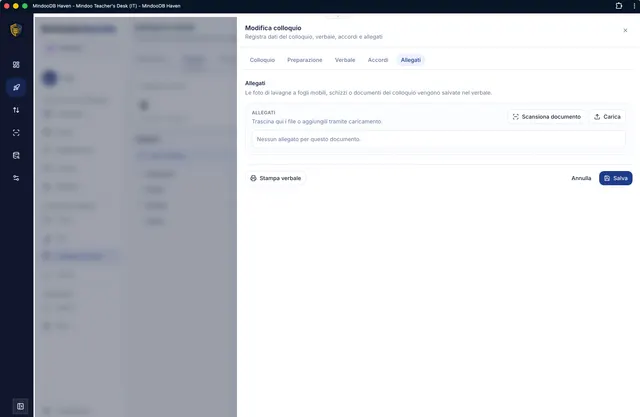
Task: Click the 'Le foto di lavagne' description text
Action: (x=368, y=93)
